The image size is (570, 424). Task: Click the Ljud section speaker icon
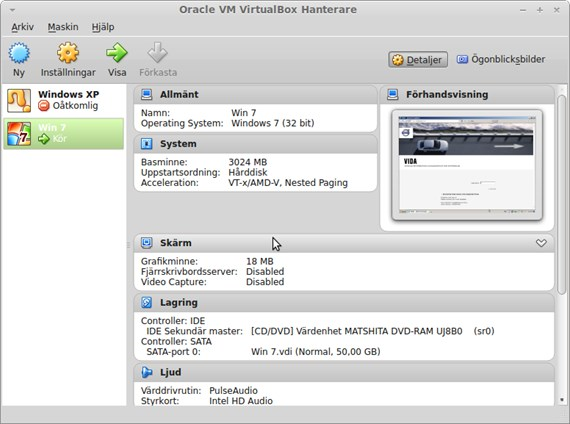click(x=146, y=372)
